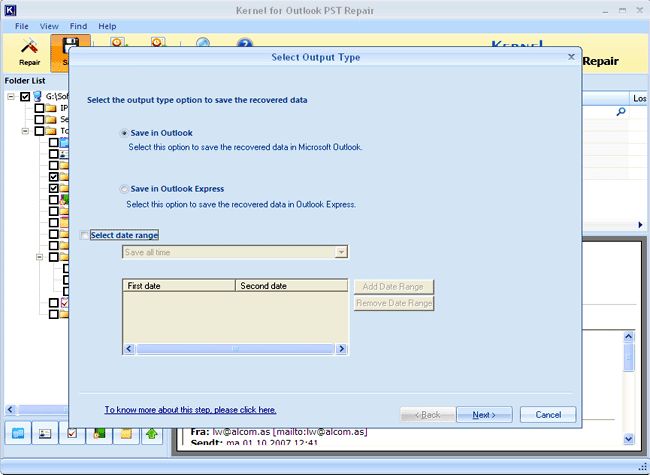Enable the Select date range checkbox
The image size is (650, 475).
pyautogui.click(x=84, y=235)
